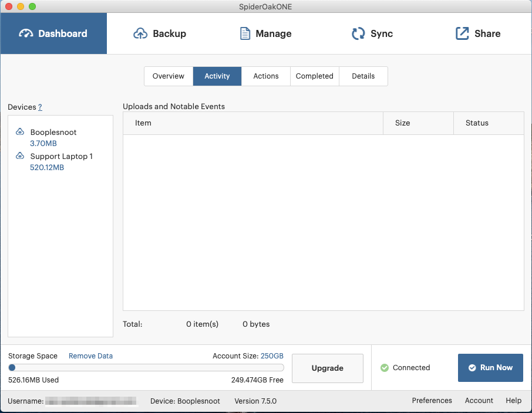Show the Details tab
The height and width of the screenshot is (413, 532).
(x=363, y=76)
